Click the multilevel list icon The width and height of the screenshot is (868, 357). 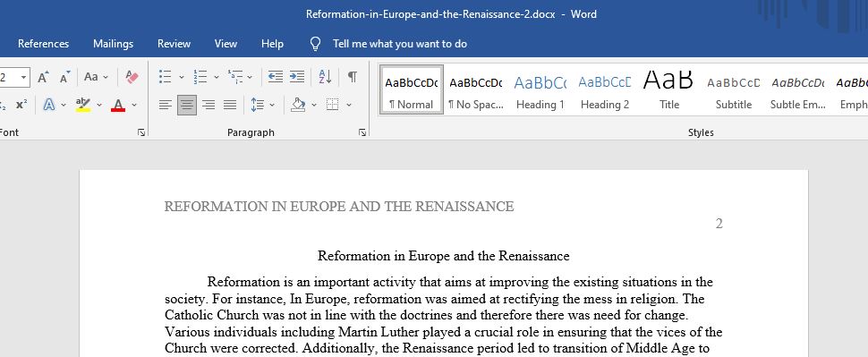click(235, 77)
